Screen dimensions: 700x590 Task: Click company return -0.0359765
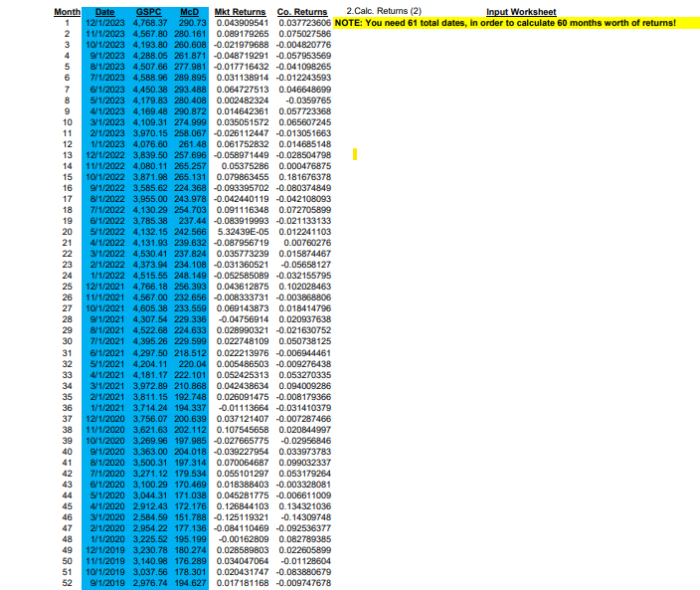click(308, 100)
